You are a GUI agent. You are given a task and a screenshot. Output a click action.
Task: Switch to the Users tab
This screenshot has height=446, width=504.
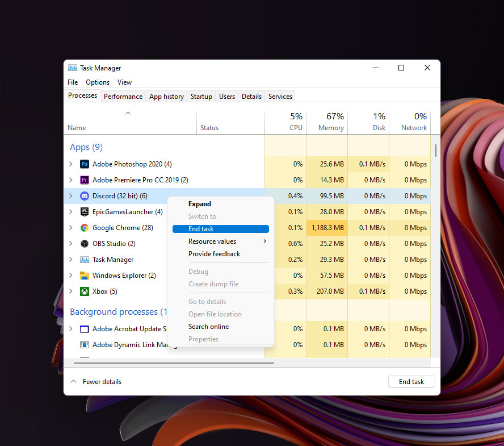click(227, 97)
